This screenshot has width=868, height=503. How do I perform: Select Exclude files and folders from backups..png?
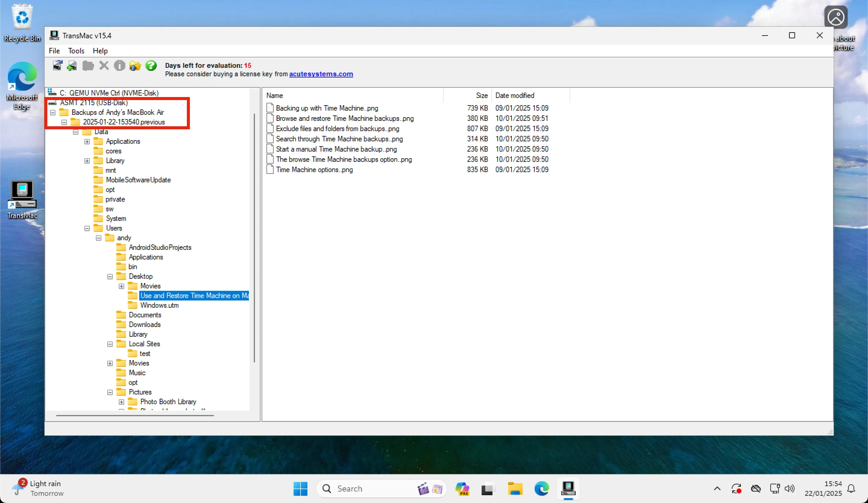pyautogui.click(x=338, y=128)
